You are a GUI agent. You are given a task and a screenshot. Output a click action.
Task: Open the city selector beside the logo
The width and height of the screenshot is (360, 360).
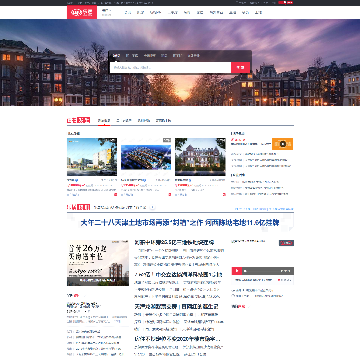click(106, 12)
